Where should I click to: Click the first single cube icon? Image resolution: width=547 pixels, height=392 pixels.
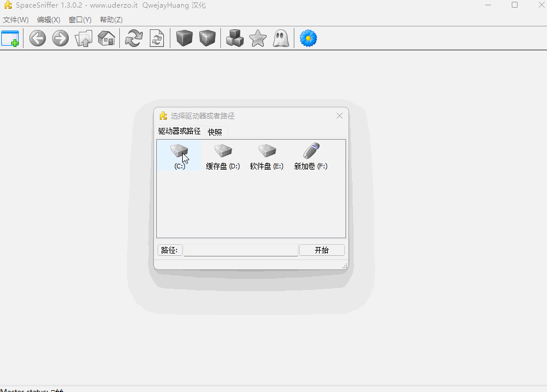click(x=184, y=39)
